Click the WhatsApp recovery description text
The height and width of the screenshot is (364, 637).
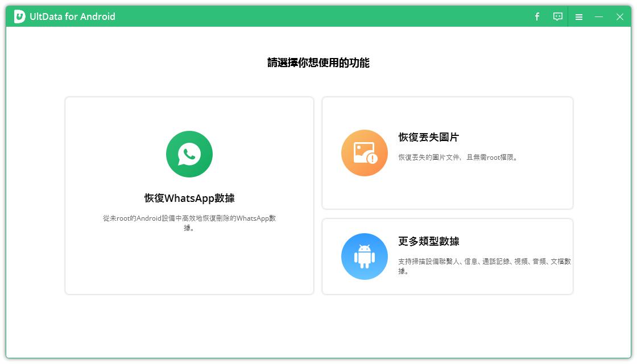tap(189, 223)
